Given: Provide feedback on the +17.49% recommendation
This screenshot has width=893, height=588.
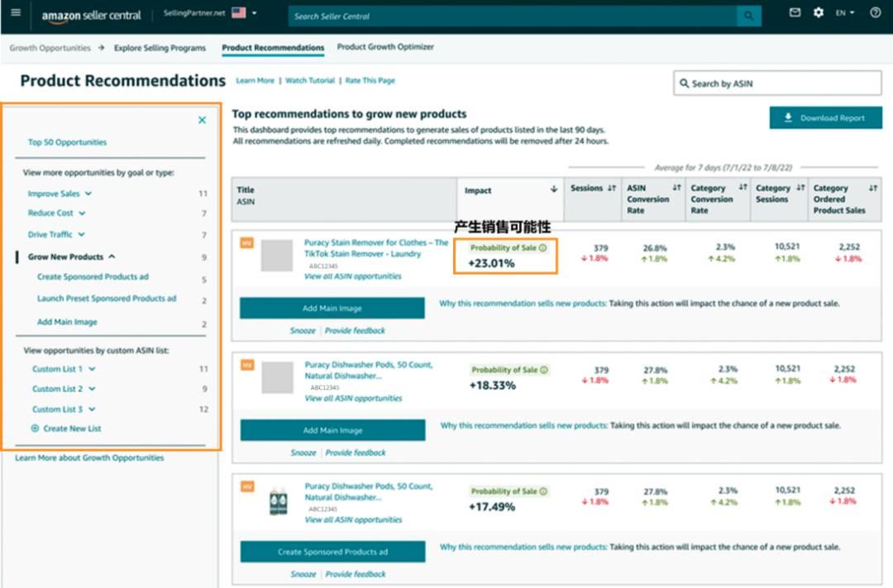Looking at the screenshot, I should (356, 574).
